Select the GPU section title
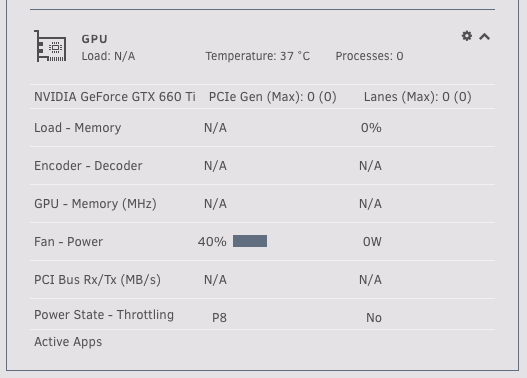527x378 pixels. pos(94,39)
